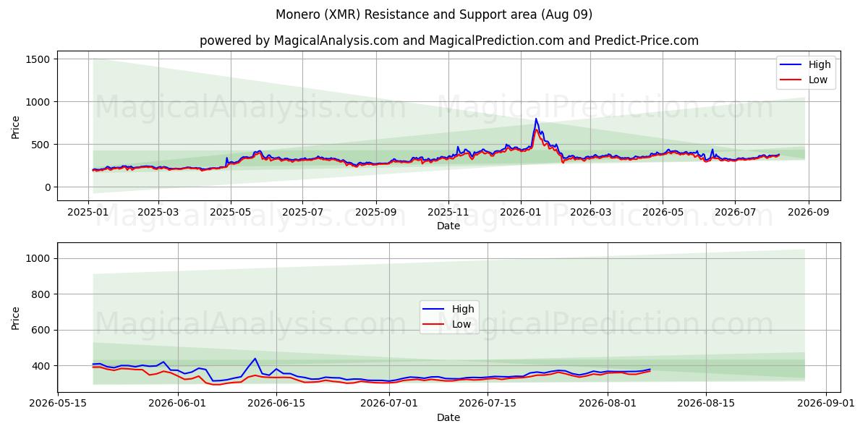This screenshot has height=434, width=868.
Task: Click the '2025-09' x-axis tick label
Action: point(376,213)
